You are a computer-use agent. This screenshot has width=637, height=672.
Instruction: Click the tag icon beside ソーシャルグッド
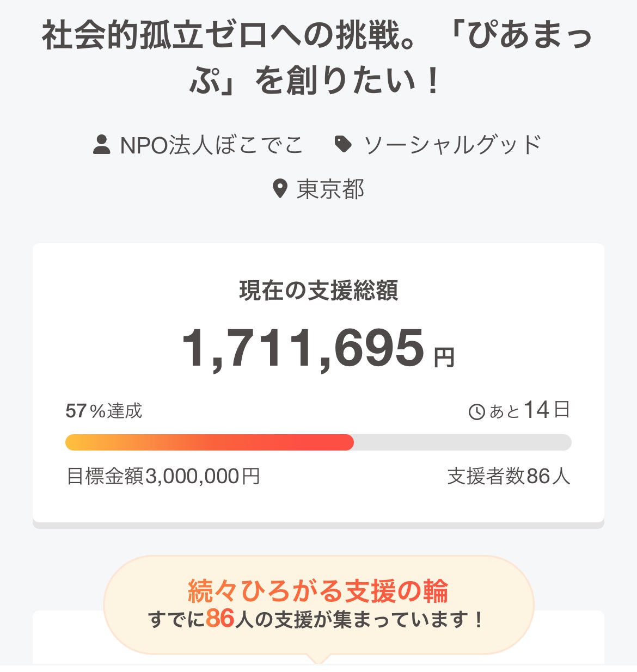342,144
